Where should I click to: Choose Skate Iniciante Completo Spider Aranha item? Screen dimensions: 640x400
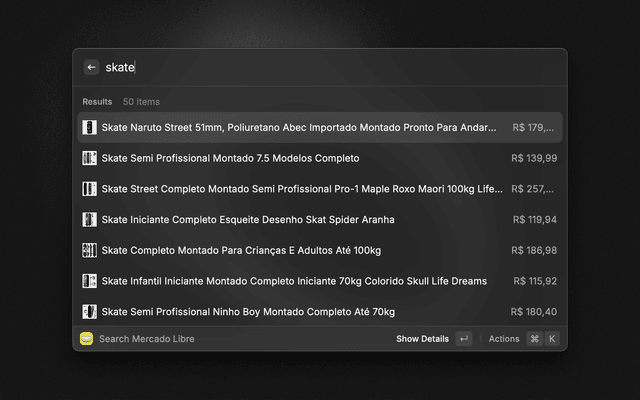[320, 220]
